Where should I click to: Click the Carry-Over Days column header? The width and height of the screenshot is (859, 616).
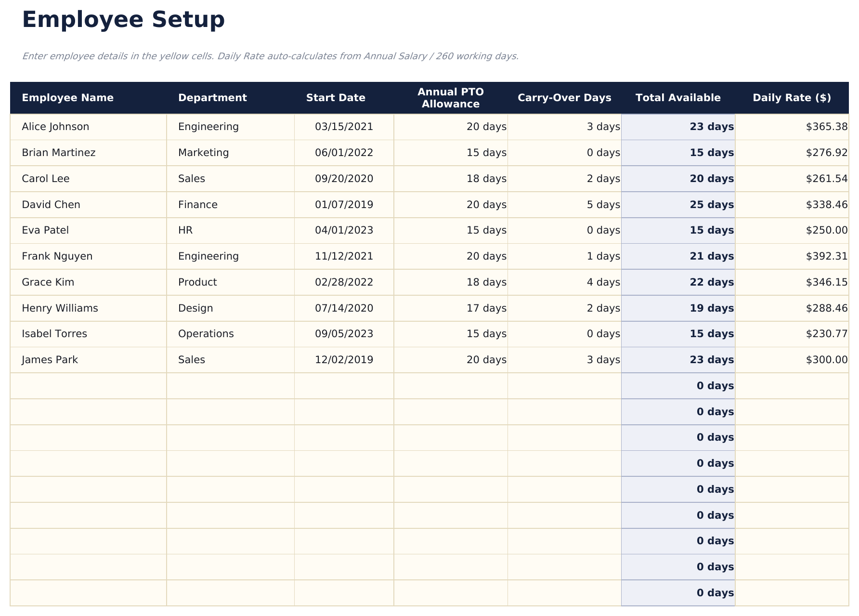tap(564, 97)
